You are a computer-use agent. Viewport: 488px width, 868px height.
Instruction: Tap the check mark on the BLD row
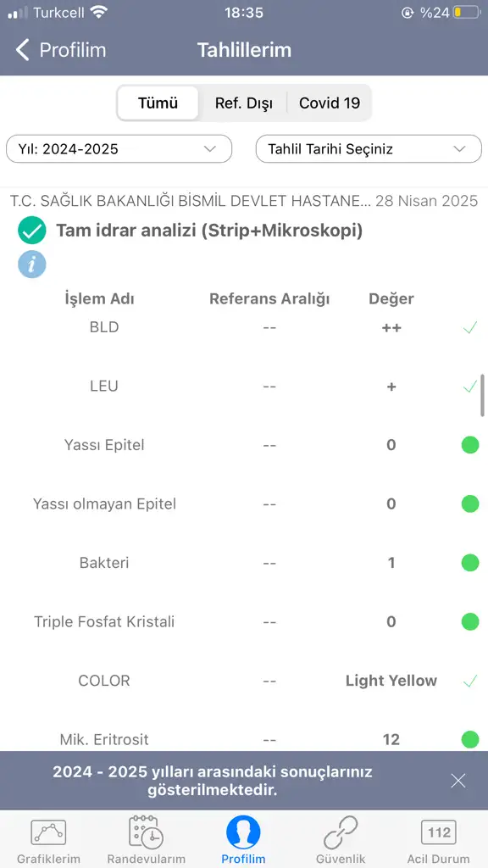pos(470,328)
